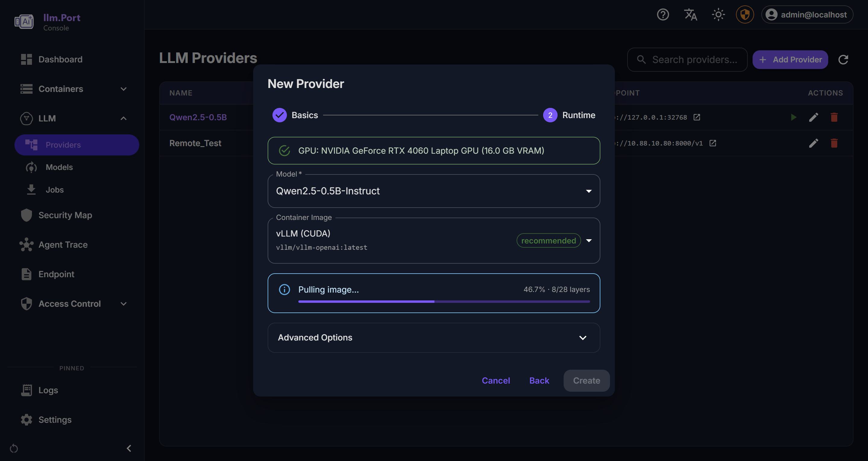868x461 pixels.
Task: Click the ACTIONS column header
Action: [825, 93]
